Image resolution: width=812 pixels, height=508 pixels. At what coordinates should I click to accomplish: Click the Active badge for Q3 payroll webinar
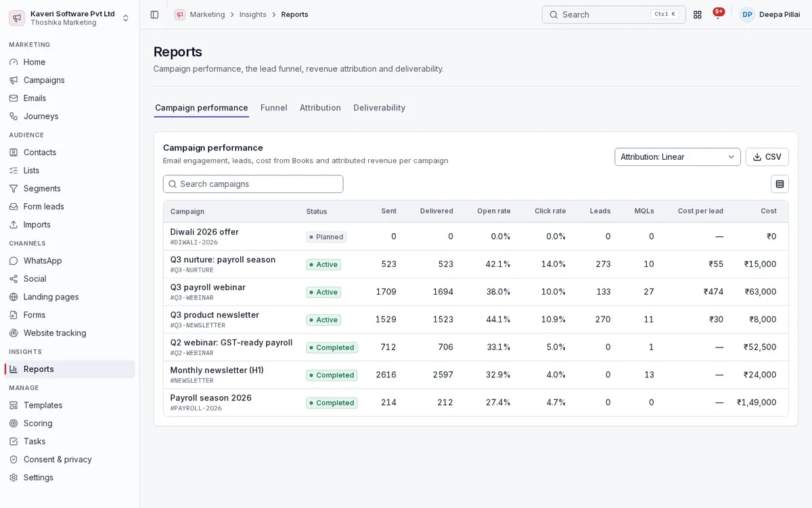point(323,293)
